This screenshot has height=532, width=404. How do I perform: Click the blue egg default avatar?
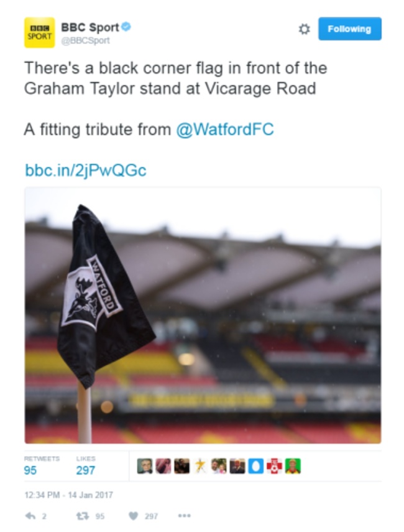pos(256,466)
